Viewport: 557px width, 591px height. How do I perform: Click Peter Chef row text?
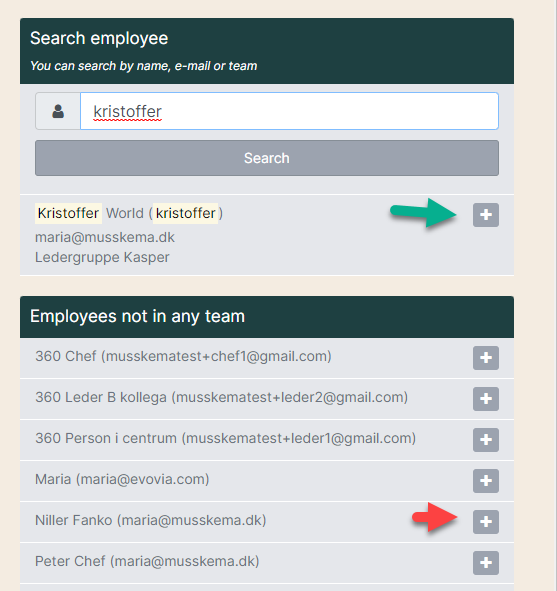click(147, 562)
